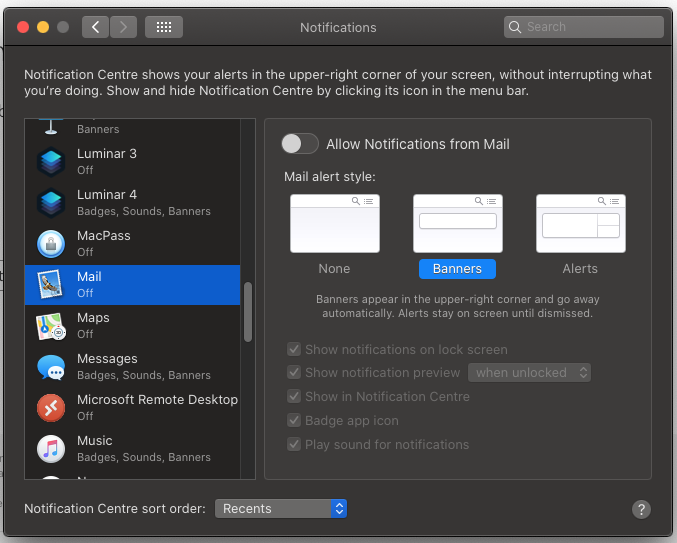Click the Banners style label button

point(457,269)
